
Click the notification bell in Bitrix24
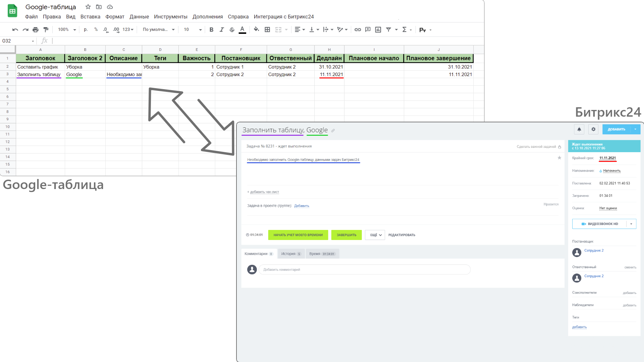(579, 129)
